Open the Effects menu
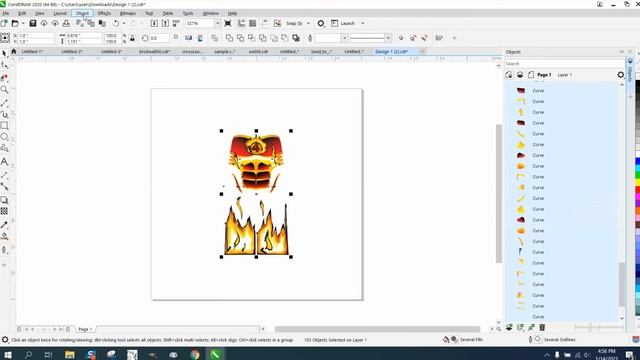The width and height of the screenshot is (640, 360). click(104, 13)
